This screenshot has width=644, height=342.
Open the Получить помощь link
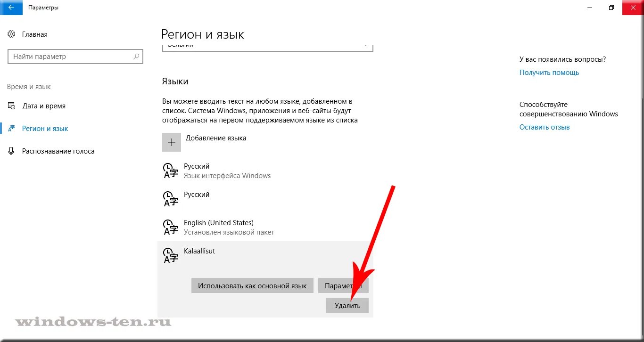pos(549,73)
